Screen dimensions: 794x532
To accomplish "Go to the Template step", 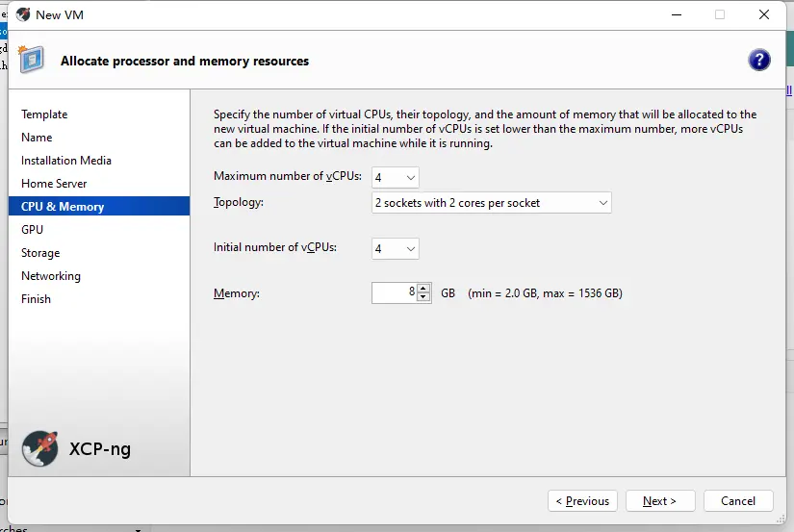I will pos(44,114).
